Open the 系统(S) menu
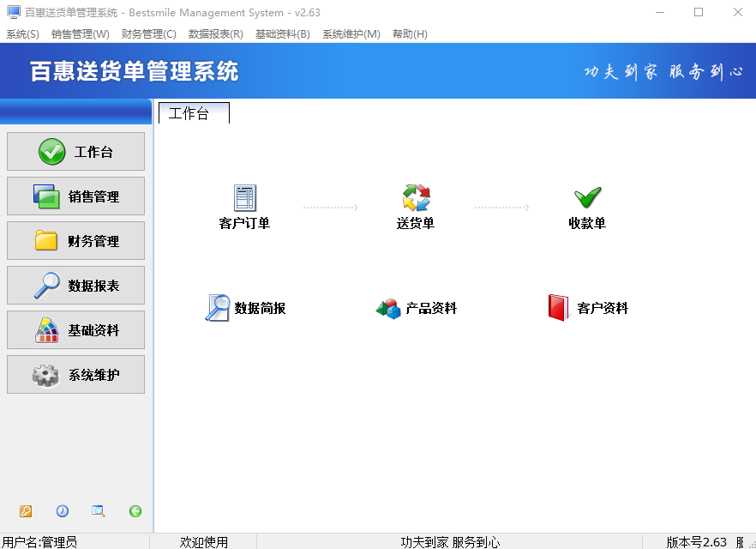 (x=23, y=34)
